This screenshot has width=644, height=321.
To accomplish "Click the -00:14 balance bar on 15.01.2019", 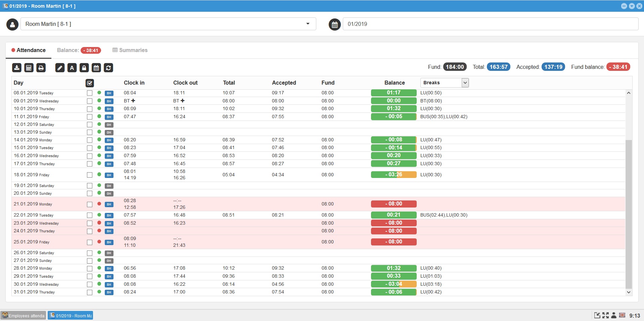I will [394, 148].
